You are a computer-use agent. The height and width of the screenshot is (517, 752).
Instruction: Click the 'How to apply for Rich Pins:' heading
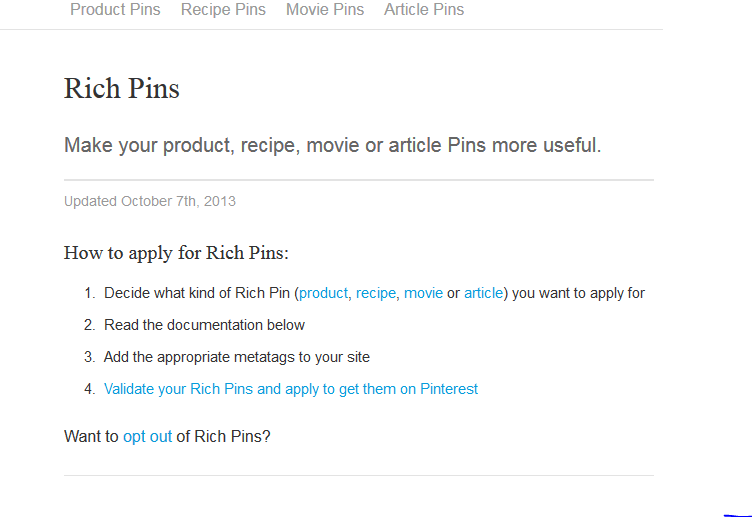pos(176,253)
